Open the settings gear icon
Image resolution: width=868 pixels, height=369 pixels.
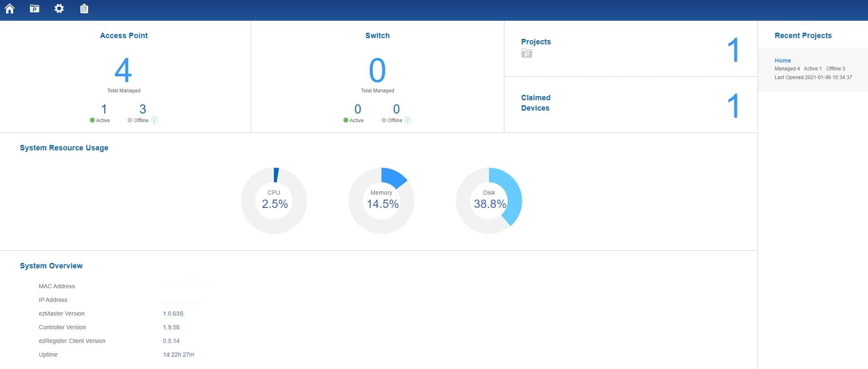(59, 9)
